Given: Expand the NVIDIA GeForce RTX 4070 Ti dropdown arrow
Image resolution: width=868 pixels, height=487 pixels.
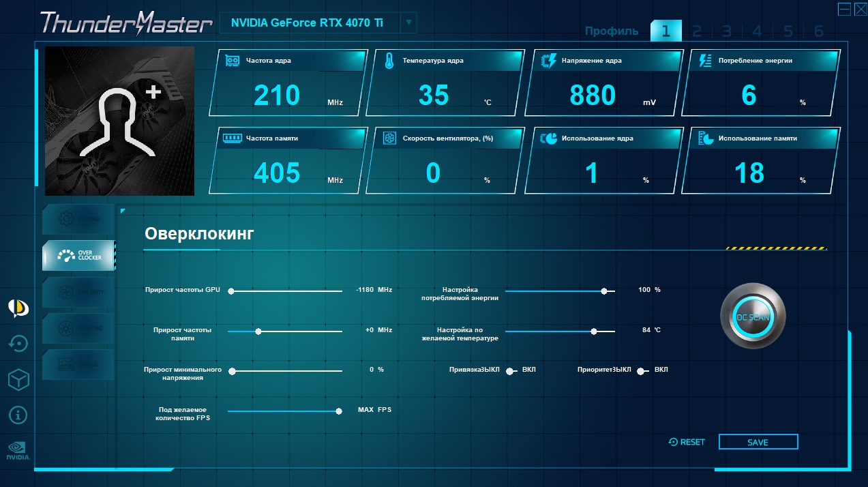Looking at the screenshot, I should coord(408,22).
